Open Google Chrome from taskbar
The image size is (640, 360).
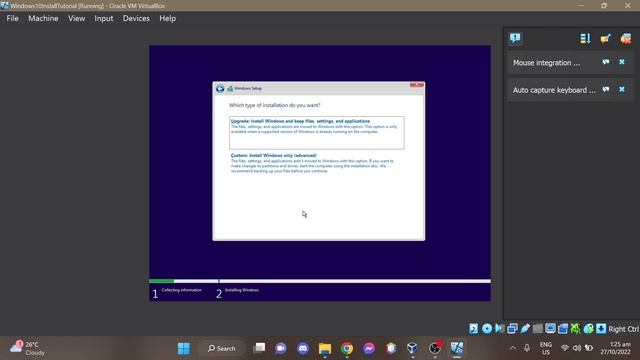point(347,348)
